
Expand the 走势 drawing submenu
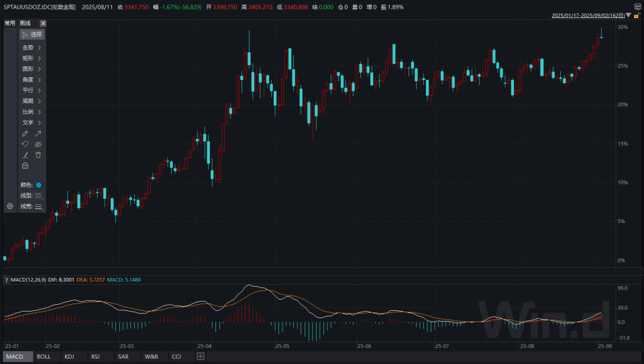coord(32,48)
